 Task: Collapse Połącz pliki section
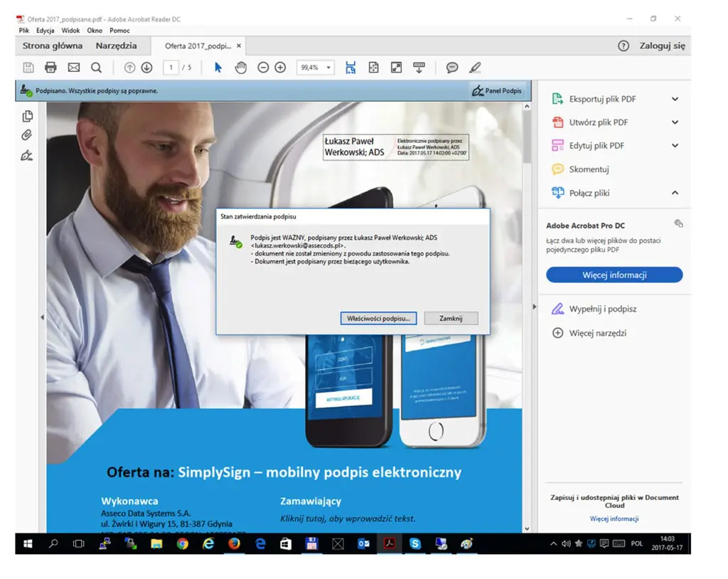tap(675, 193)
